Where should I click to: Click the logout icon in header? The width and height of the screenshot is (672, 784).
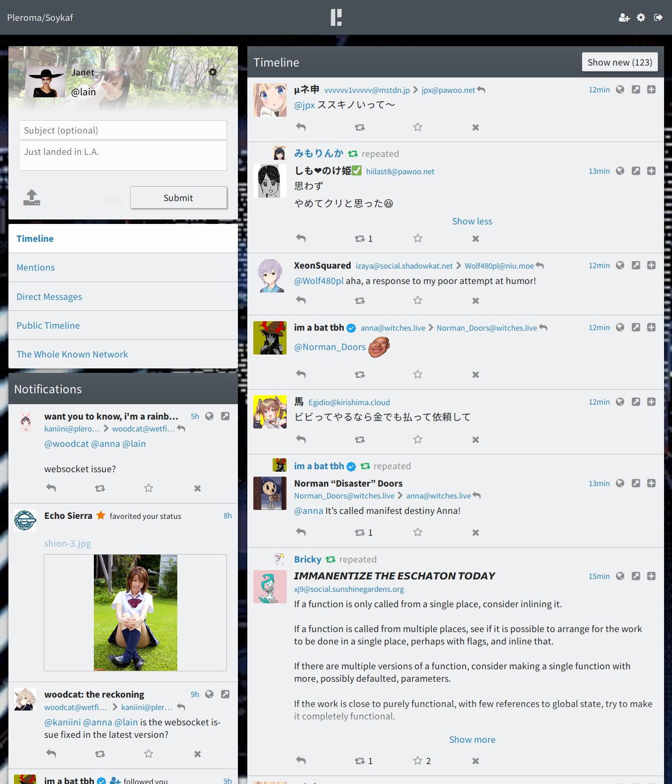(658, 17)
